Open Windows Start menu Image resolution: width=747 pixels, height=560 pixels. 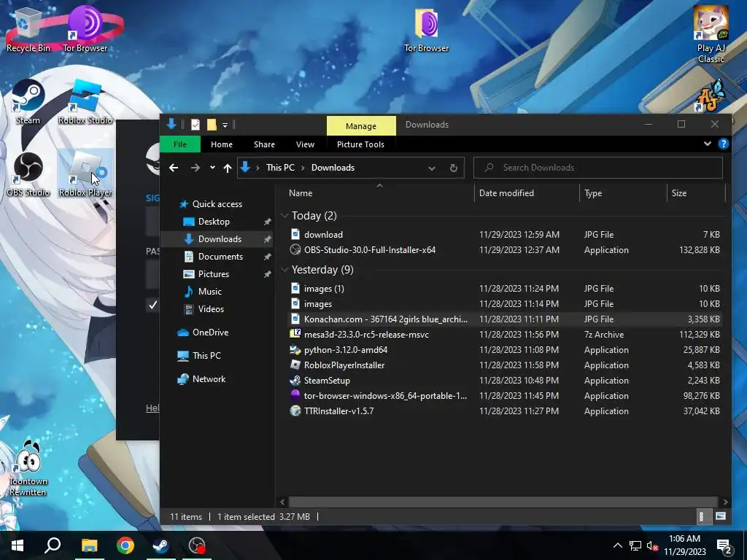point(18,545)
